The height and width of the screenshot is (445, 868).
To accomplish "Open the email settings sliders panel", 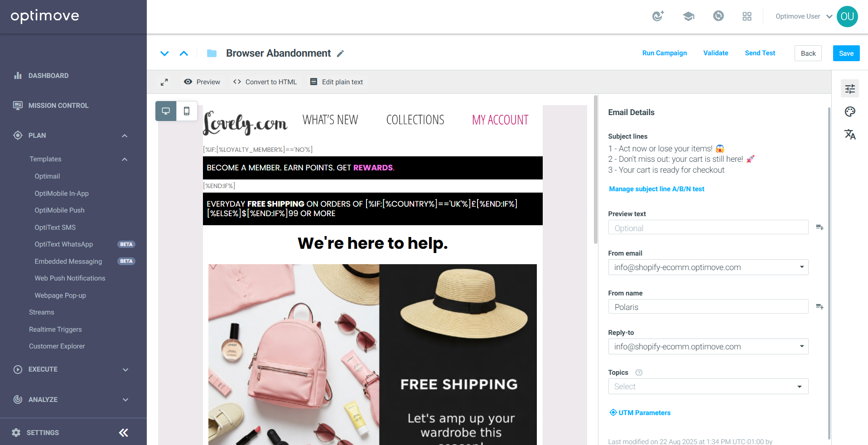I will point(850,89).
